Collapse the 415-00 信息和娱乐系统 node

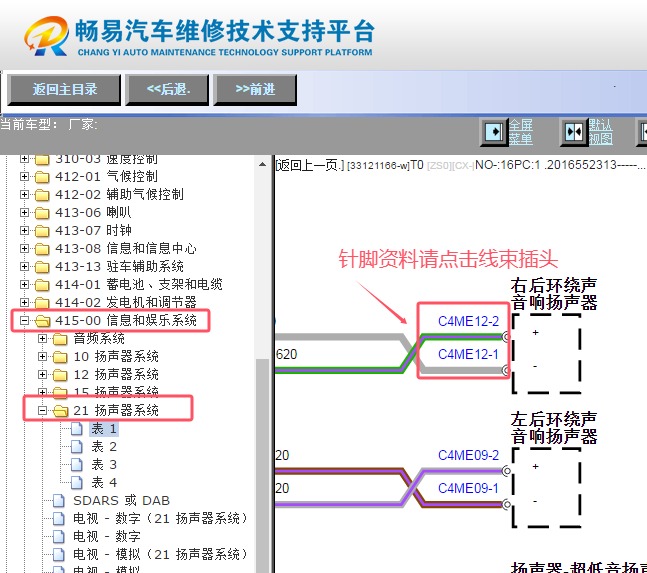pos(24,321)
